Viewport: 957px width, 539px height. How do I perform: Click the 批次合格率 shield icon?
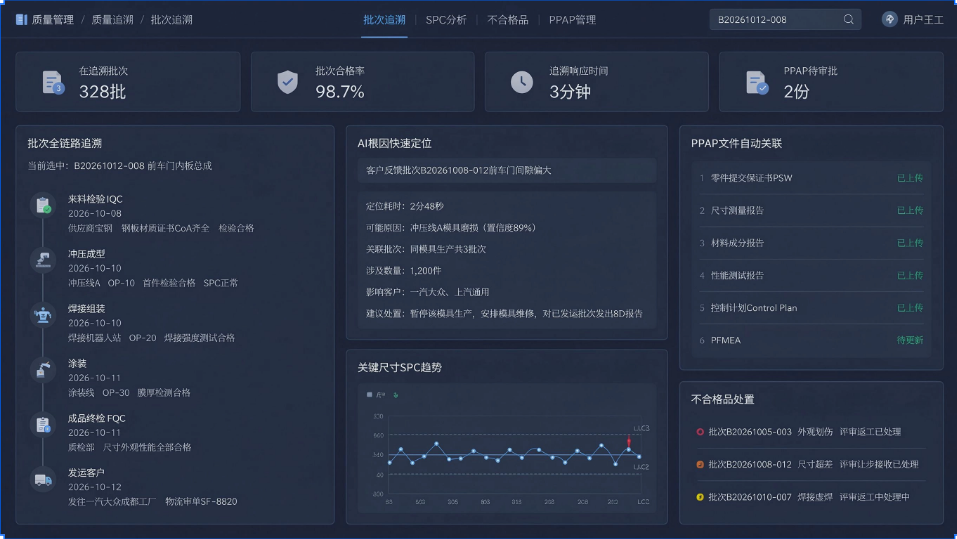pos(287,82)
